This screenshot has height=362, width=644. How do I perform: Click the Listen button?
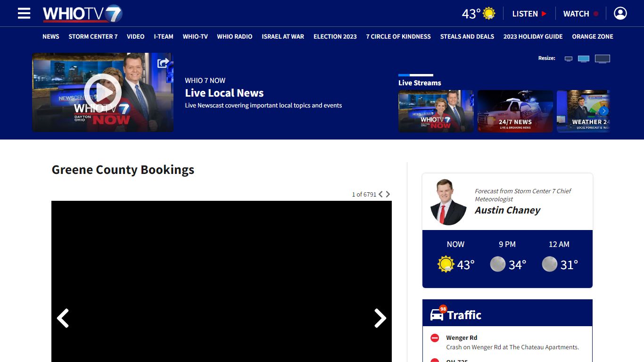click(529, 14)
